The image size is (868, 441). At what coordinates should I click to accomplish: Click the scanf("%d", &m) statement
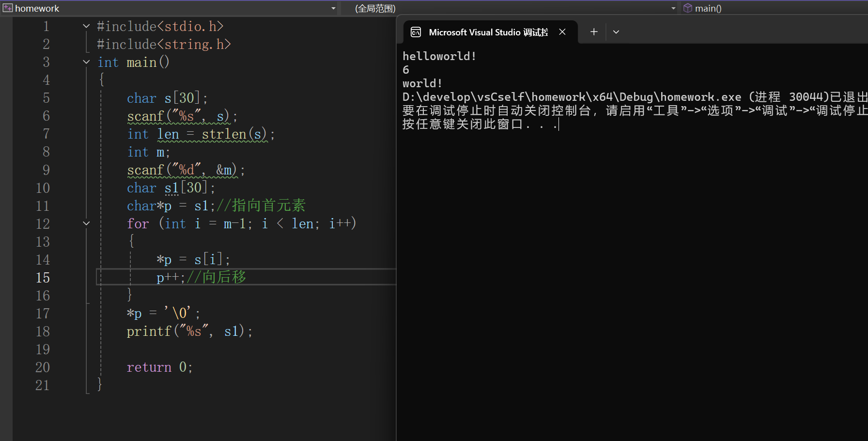(x=186, y=170)
